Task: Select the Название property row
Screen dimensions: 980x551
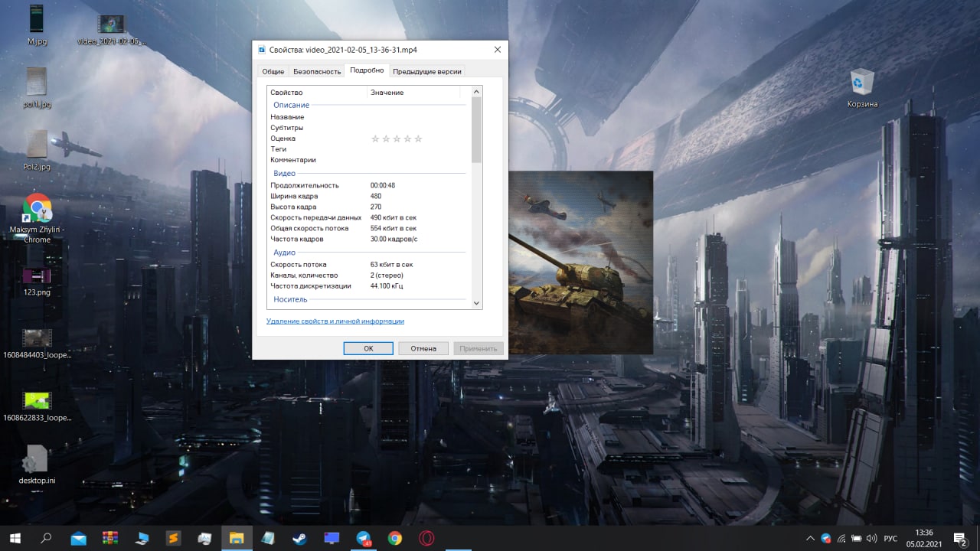Action: 369,117
